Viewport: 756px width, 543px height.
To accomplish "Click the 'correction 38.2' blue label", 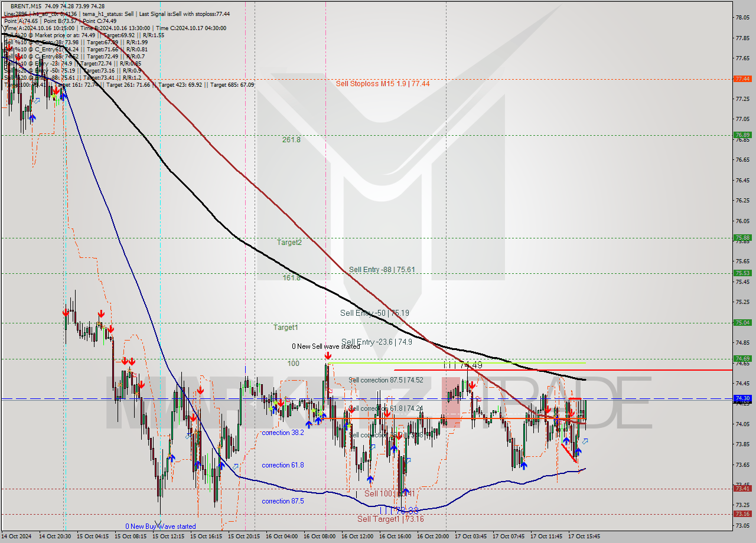I will click(283, 433).
